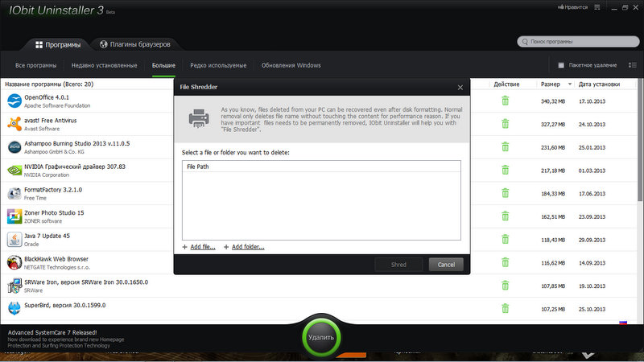
Task: Open the Обновления Windows filter tab
Action: tap(291, 65)
